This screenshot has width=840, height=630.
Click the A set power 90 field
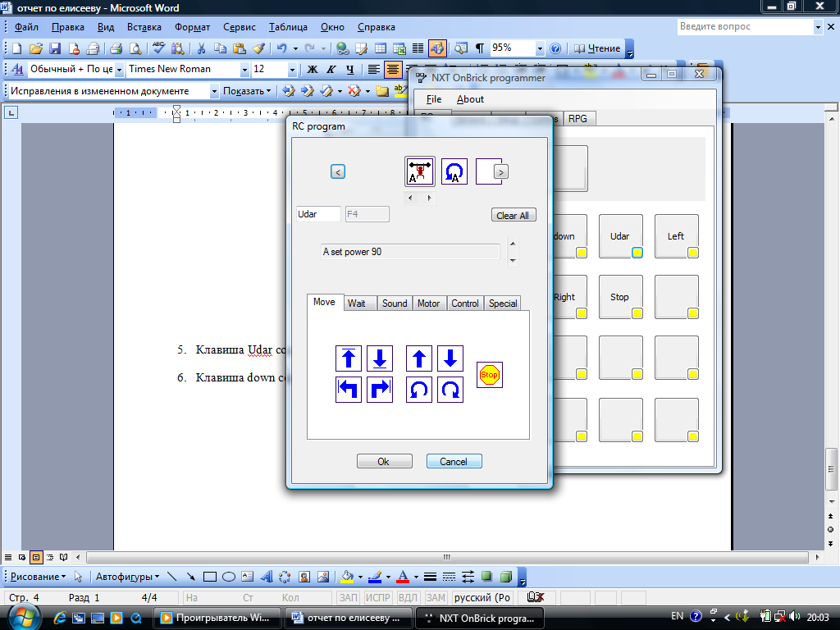pyautogui.click(x=410, y=252)
